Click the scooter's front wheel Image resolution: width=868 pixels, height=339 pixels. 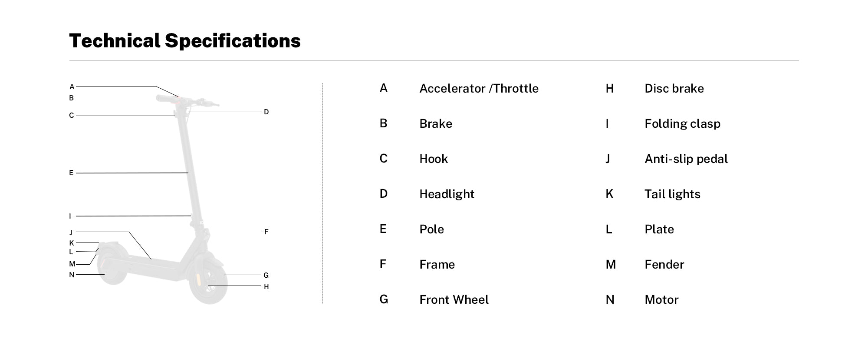[209, 282]
